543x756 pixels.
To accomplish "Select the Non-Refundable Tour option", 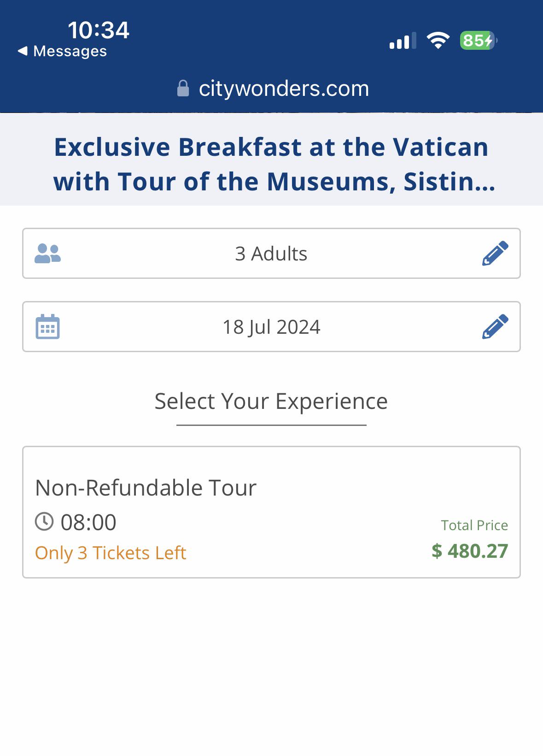I will coord(271,512).
